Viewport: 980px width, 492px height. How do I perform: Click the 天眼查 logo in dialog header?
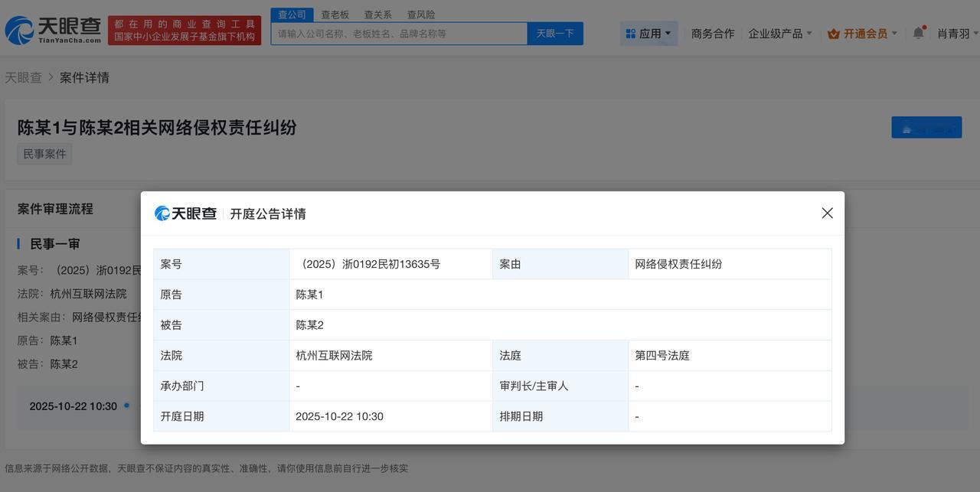pyautogui.click(x=185, y=213)
